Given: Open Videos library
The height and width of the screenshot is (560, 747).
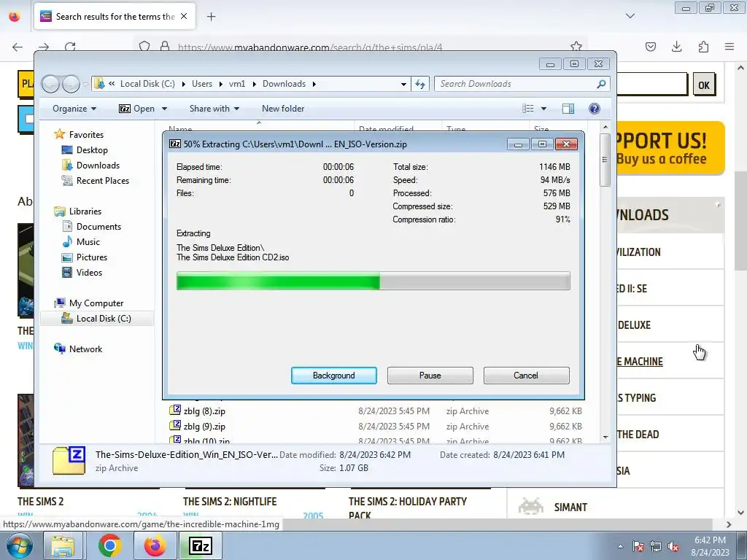Looking at the screenshot, I should click(89, 273).
